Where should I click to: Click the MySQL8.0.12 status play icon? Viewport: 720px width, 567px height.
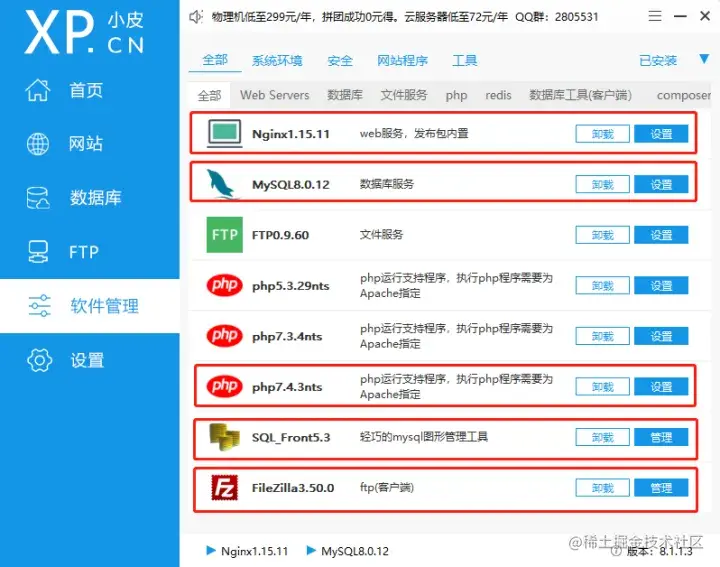pyautogui.click(x=311, y=550)
